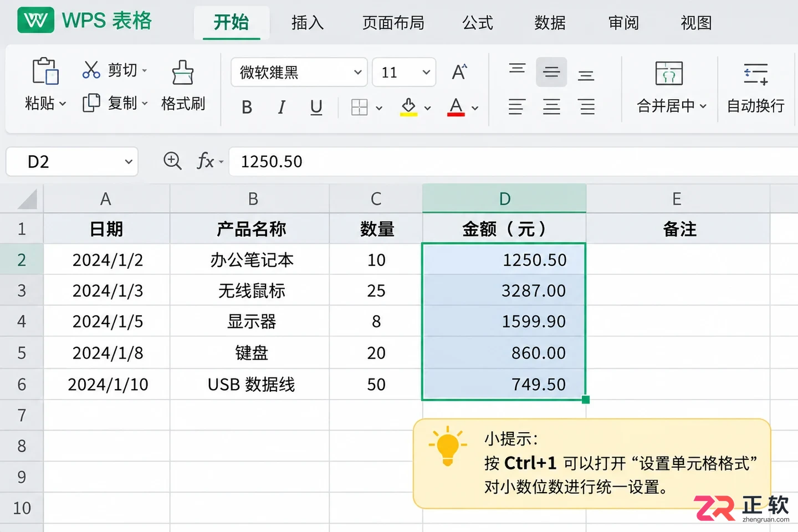Click the 合并居中 label
This screenshot has width=798, height=532.
click(672, 106)
